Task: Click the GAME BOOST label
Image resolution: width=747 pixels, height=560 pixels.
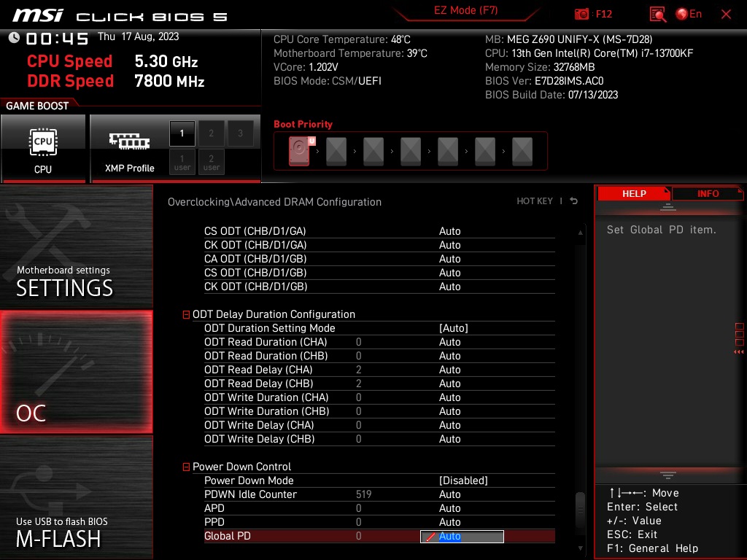Action: [x=37, y=106]
